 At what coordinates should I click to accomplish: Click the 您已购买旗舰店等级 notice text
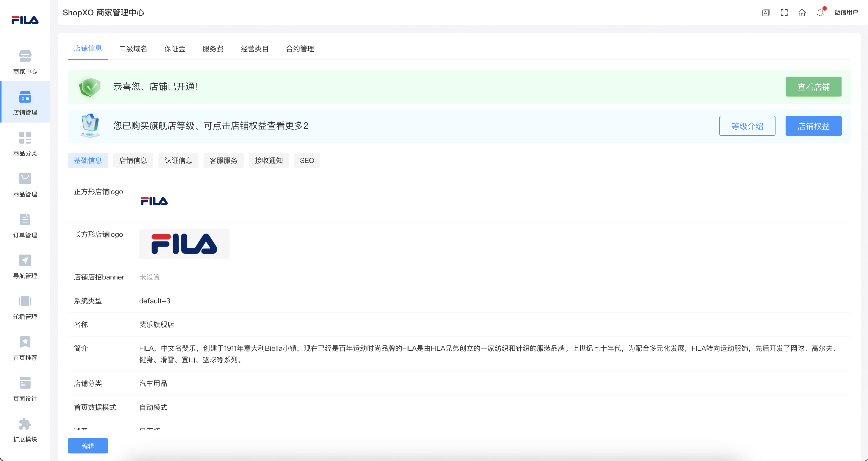[x=211, y=126]
